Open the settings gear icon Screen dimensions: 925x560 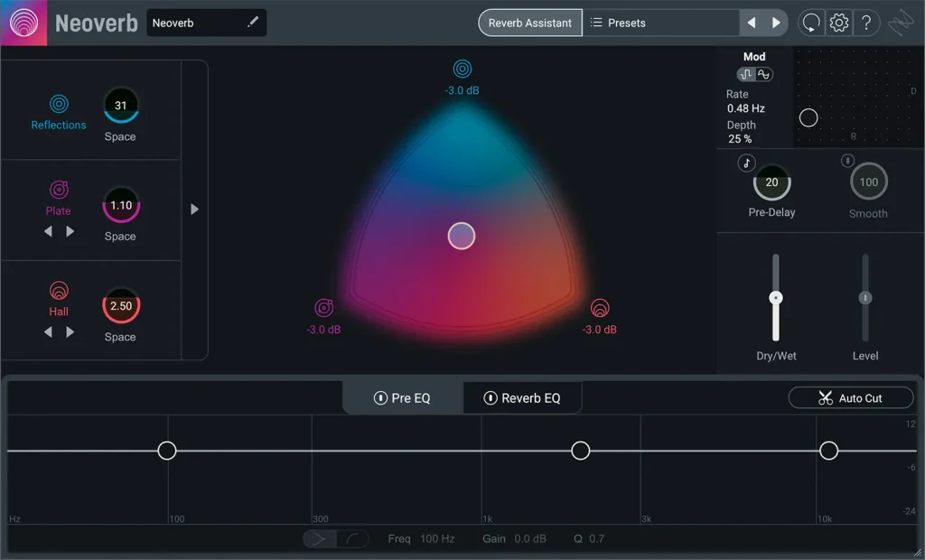pos(838,23)
